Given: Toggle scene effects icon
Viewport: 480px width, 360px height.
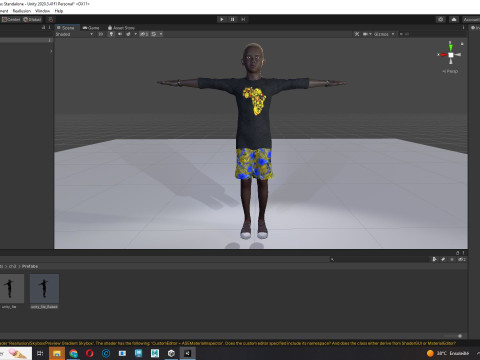Looking at the screenshot, I should point(128,34).
